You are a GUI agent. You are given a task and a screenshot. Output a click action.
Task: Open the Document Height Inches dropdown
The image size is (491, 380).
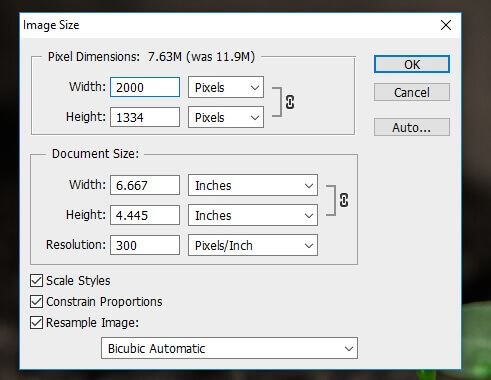tap(253, 215)
